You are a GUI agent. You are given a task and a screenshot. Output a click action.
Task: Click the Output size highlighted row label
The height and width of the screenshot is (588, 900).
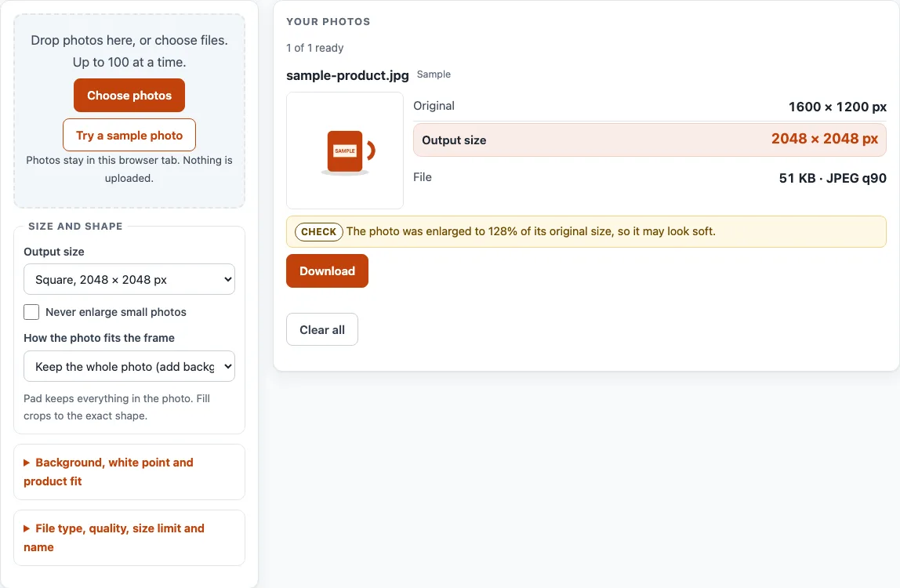click(454, 140)
